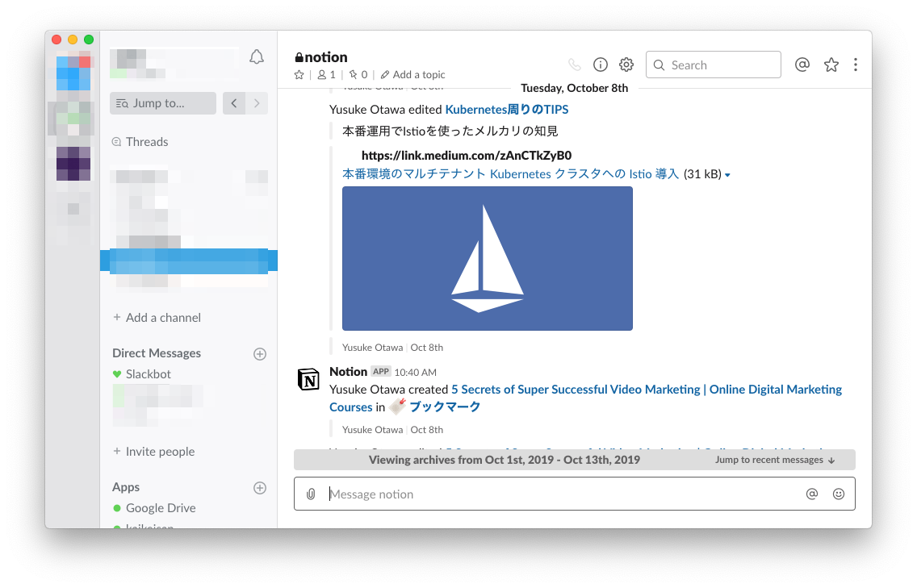
Task: Attach a file with paperclip icon
Action: point(311,494)
